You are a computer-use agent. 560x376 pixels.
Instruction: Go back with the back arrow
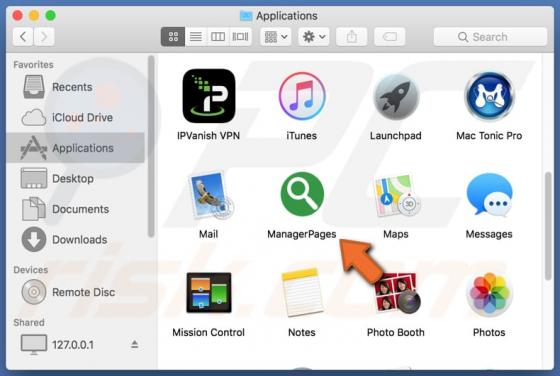pos(23,36)
